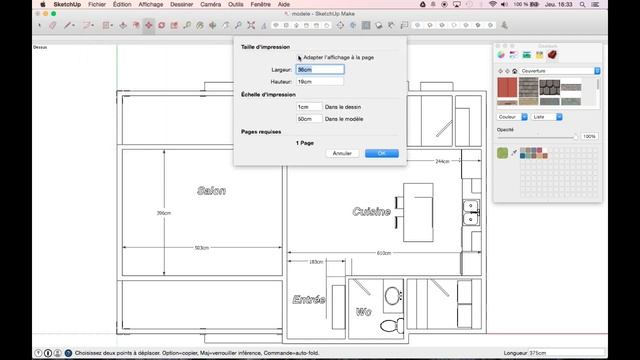Click the Annuler button
Viewport: 640px width, 360px height.
(342, 153)
